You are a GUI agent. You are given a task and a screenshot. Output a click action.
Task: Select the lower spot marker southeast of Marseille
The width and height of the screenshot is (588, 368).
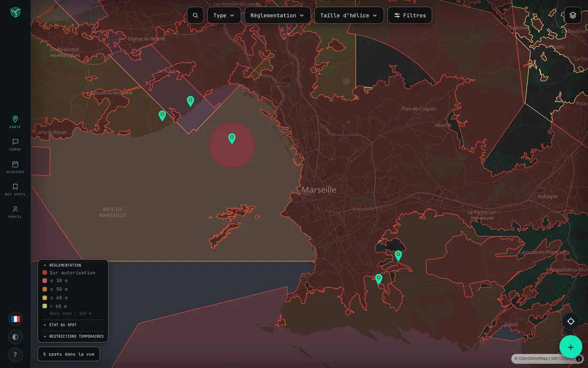click(379, 279)
